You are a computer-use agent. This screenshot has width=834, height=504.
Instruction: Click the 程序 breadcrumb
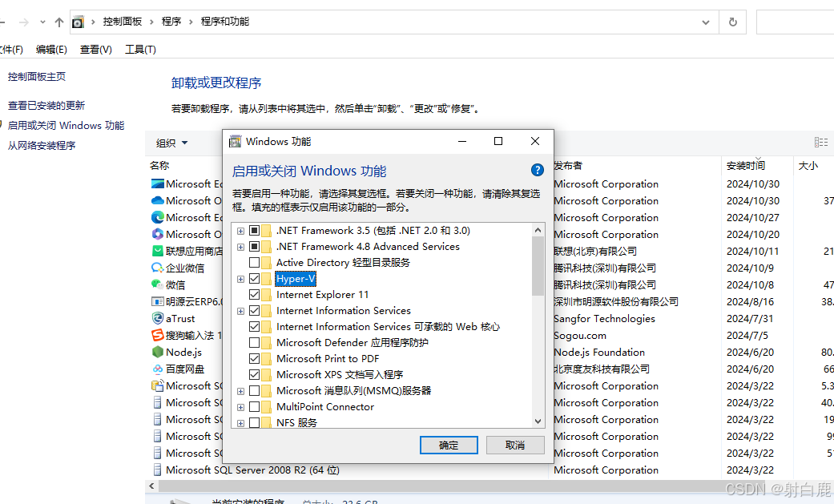click(x=171, y=22)
